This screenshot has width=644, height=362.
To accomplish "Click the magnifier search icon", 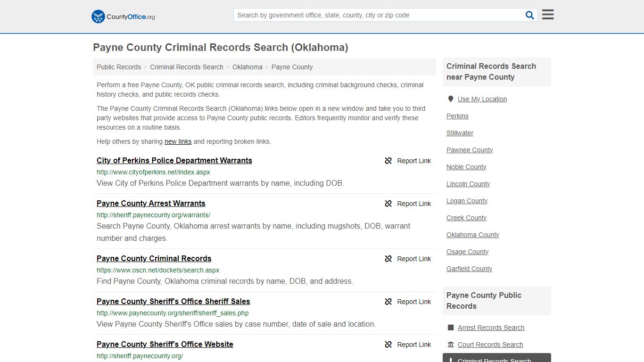I will [530, 15].
